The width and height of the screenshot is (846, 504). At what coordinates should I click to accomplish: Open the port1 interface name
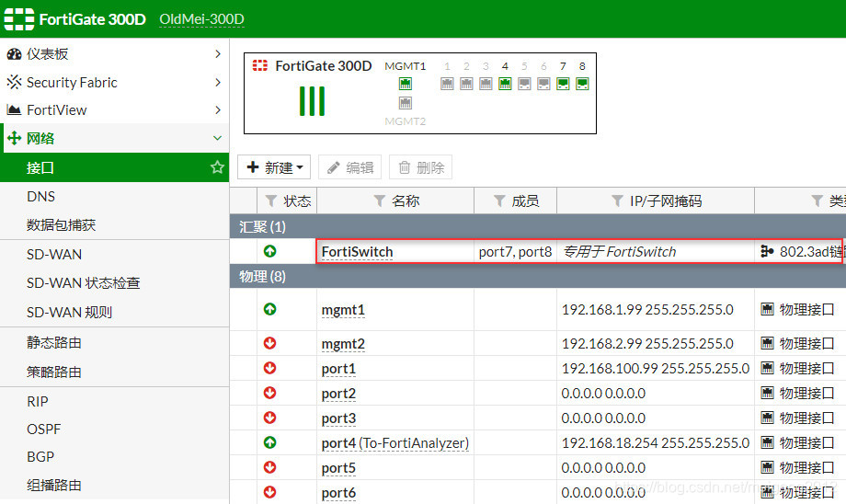click(x=338, y=369)
